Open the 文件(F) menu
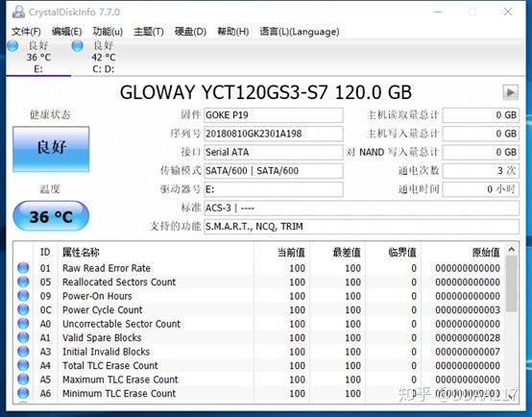The width and height of the screenshot is (532, 417). point(26,32)
